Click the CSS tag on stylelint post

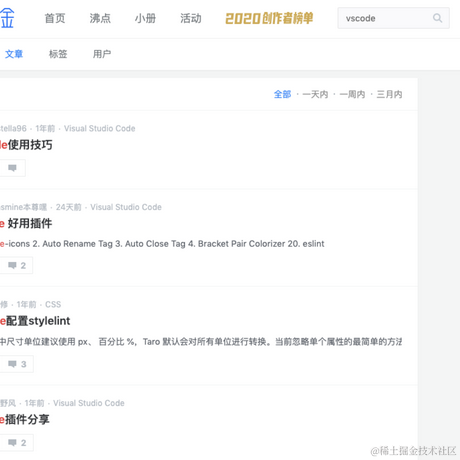click(x=53, y=304)
